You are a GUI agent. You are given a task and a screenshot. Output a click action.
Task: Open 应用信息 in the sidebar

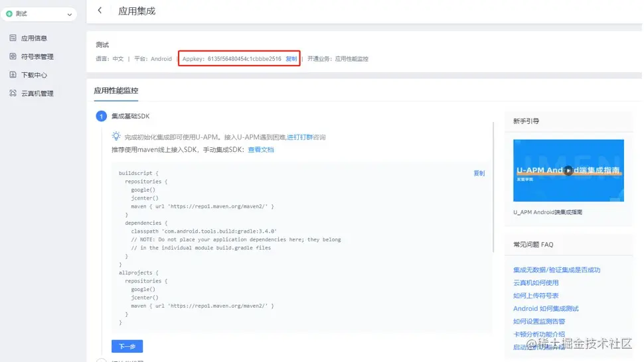(34, 38)
